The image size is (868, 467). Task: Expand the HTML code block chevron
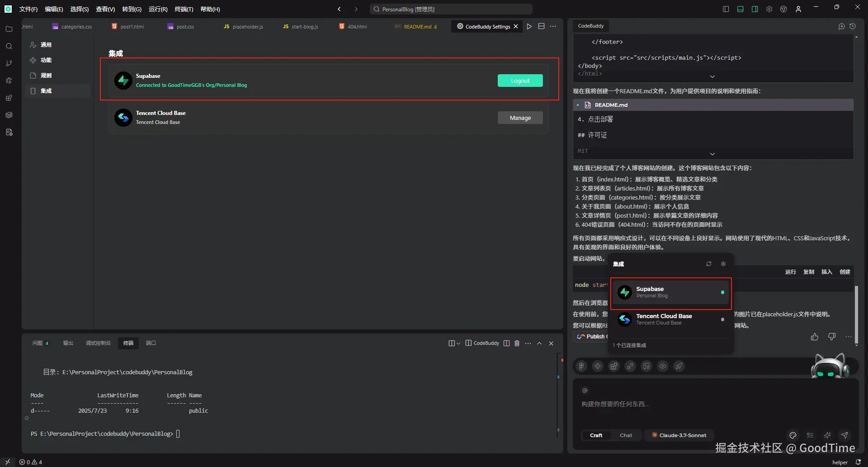pyautogui.click(x=712, y=76)
